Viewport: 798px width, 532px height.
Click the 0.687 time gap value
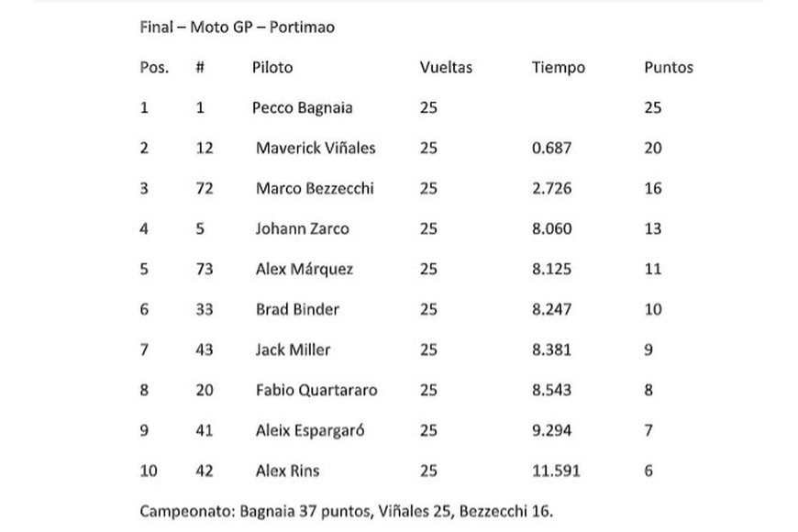coord(550,148)
